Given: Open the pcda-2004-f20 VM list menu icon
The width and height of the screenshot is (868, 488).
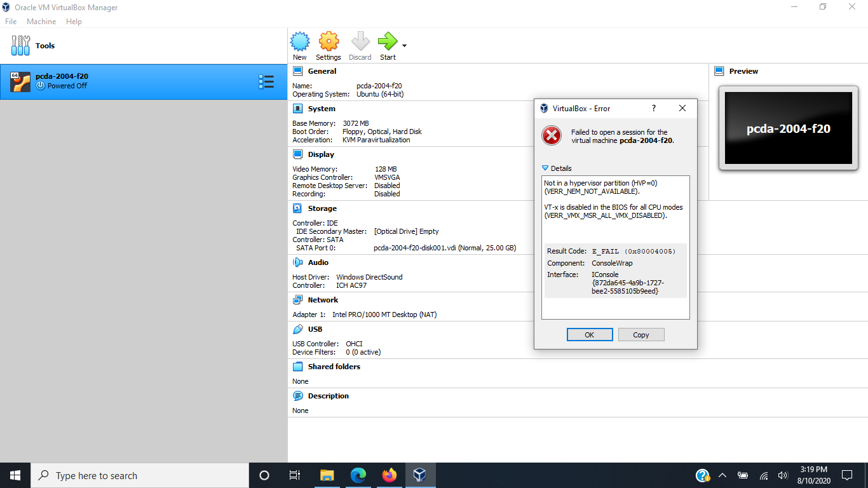Looking at the screenshot, I should click(266, 81).
